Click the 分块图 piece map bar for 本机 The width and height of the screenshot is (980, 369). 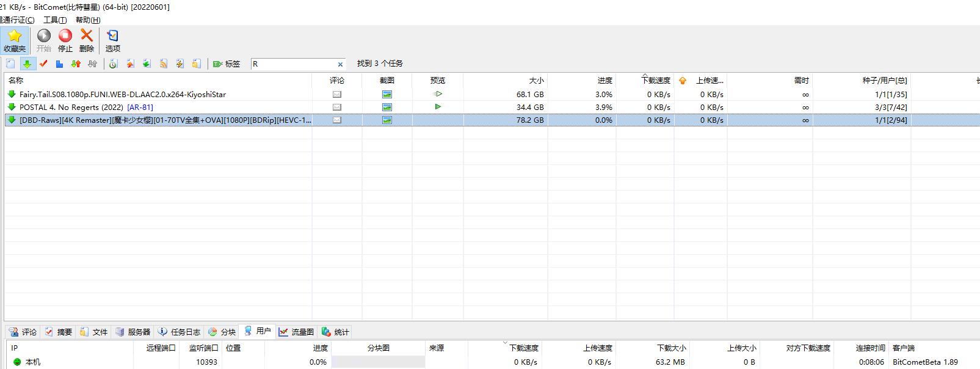click(x=379, y=362)
